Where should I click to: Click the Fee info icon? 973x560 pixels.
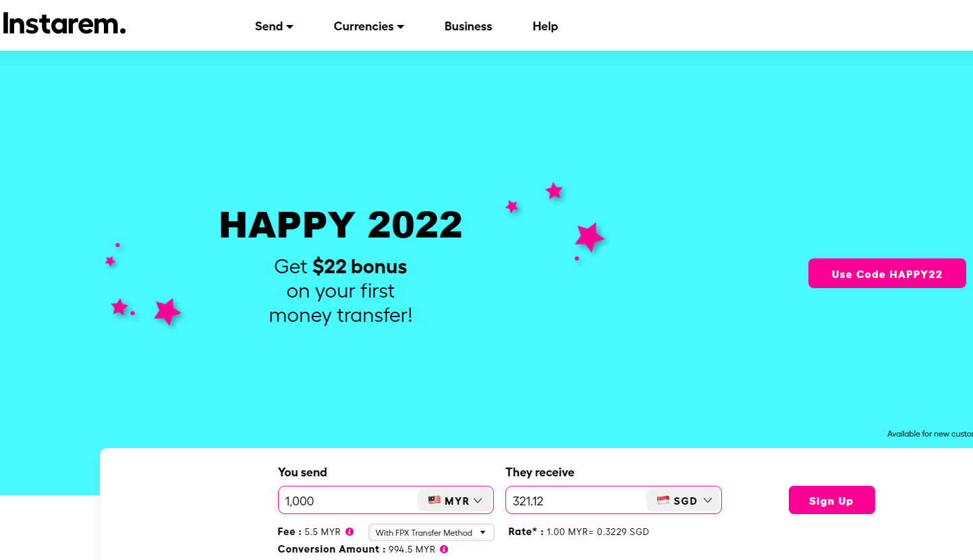350,532
